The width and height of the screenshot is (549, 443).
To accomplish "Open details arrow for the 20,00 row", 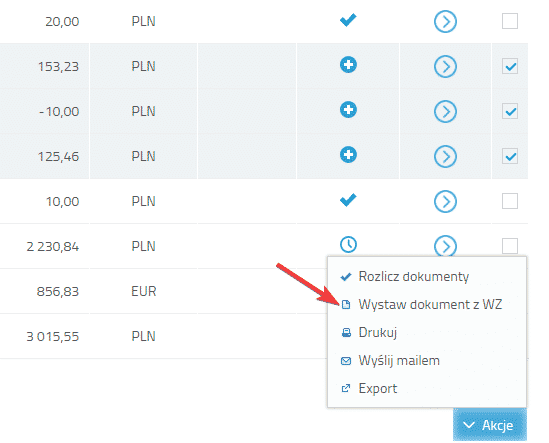I will (445, 22).
